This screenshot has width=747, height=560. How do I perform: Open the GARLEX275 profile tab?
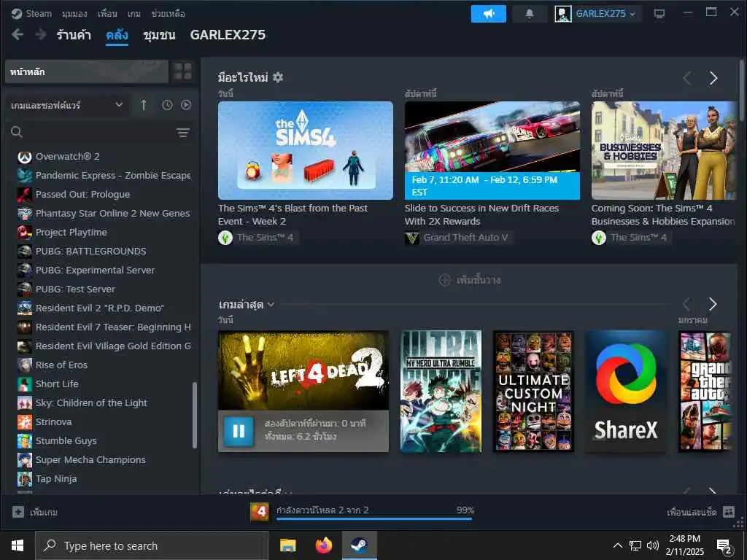pos(228,35)
